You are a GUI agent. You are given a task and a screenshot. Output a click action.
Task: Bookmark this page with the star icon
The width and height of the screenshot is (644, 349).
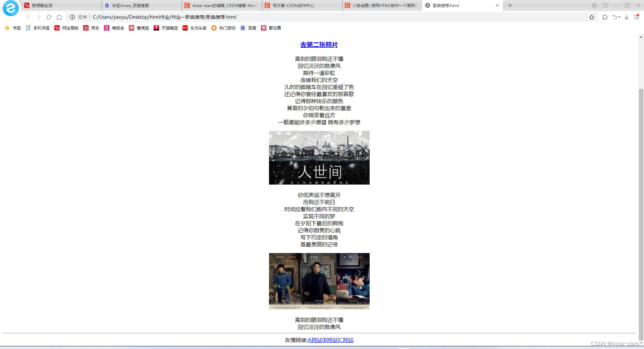pos(592,17)
